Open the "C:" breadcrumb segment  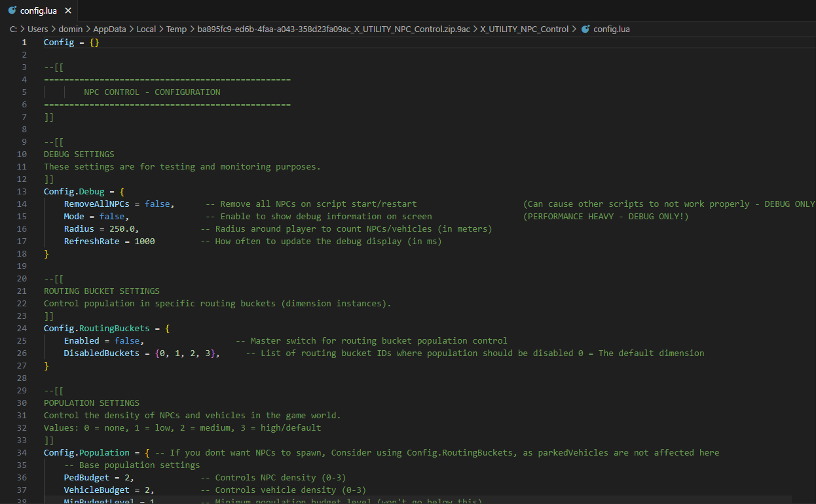pyautogui.click(x=14, y=29)
